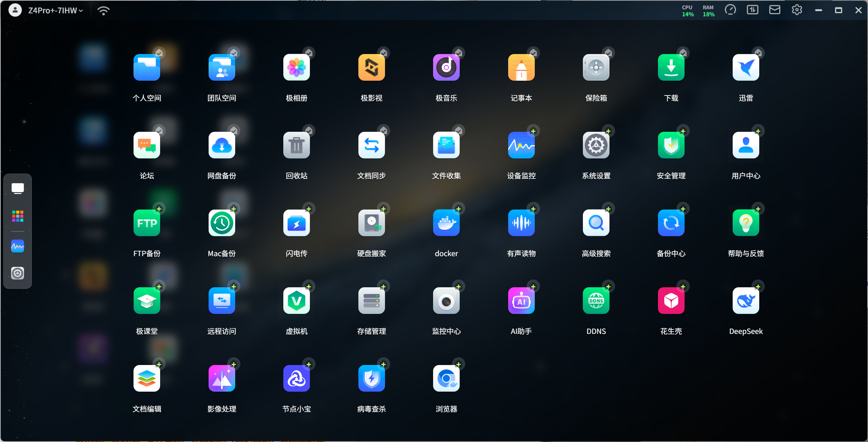Select the app grid sidebar tab
The height and width of the screenshot is (442, 868).
pos(17,216)
